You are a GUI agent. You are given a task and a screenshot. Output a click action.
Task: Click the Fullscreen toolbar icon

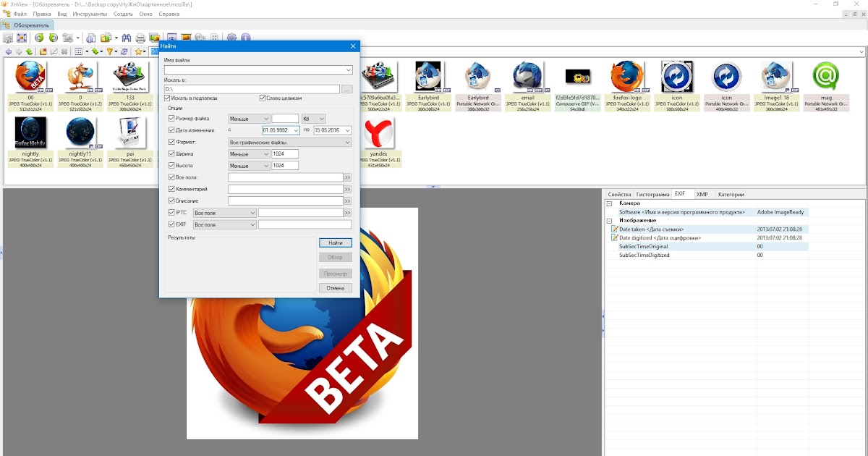tap(22, 38)
